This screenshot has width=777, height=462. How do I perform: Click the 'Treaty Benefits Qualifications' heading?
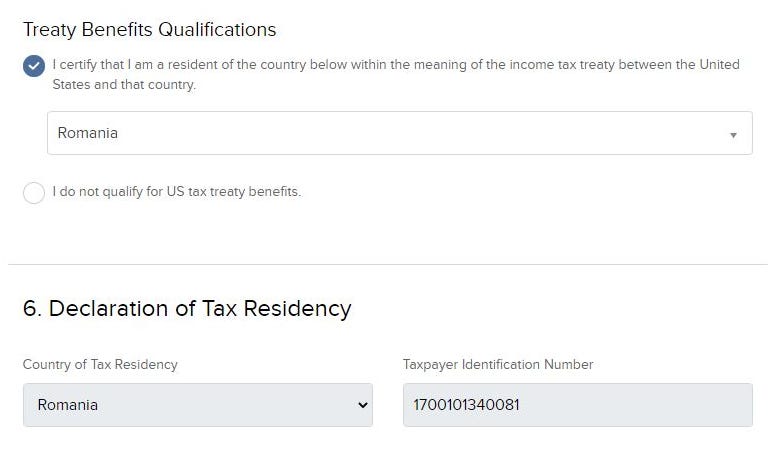pyautogui.click(x=150, y=29)
